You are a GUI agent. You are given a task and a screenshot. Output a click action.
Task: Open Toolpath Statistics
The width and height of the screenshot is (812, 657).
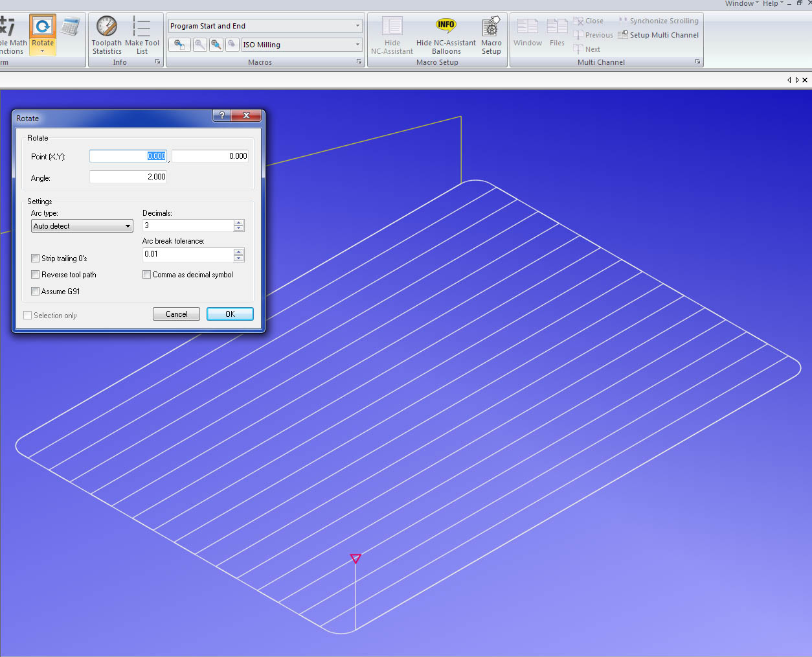[x=107, y=36]
